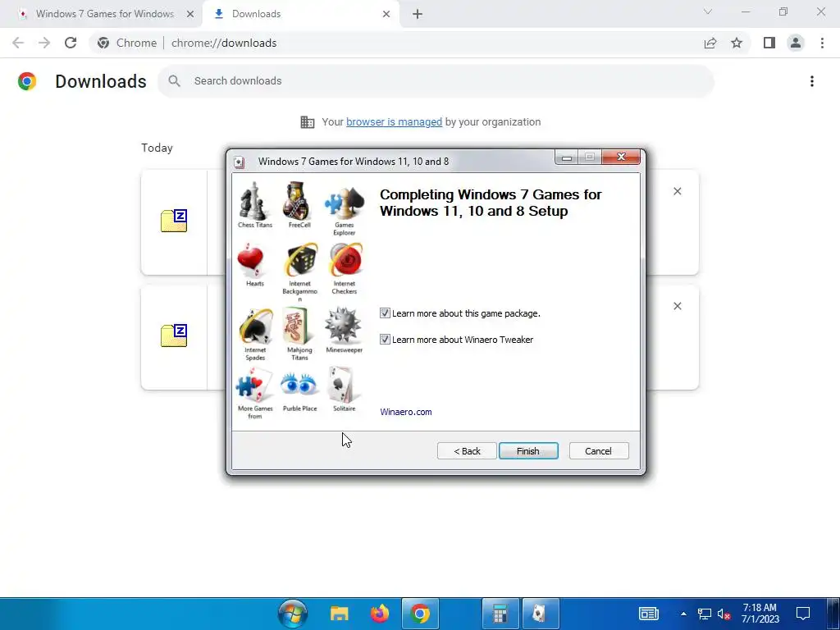The image size is (840, 630).
Task: Click the games setup taskbar icon
Action: point(540,614)
